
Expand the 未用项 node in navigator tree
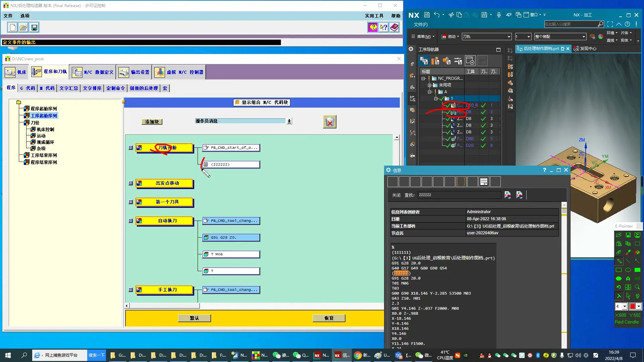click(x=430, y=85)
